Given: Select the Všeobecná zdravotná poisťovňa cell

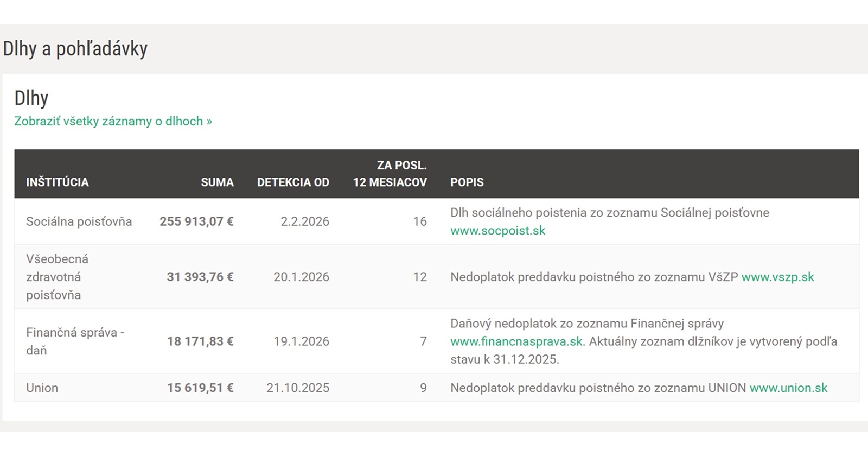Looking at the screenshot, I should [x=57, y=277].
